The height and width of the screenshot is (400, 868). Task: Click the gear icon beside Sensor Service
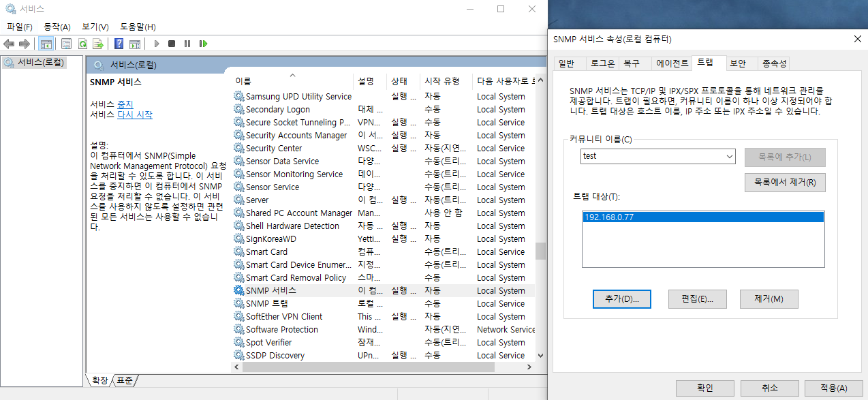tap(238, 187)
